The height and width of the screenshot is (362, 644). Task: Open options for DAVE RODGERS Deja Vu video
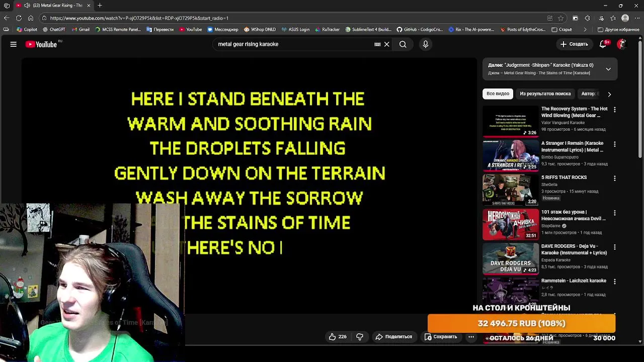coord(614,247)
